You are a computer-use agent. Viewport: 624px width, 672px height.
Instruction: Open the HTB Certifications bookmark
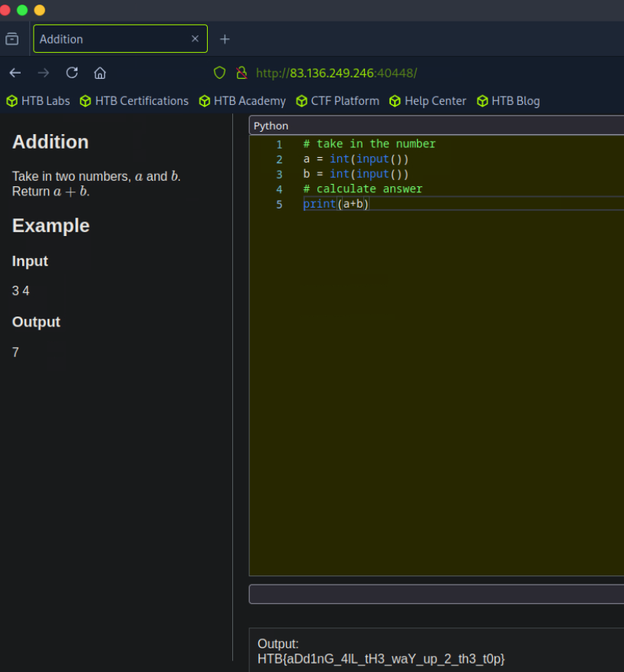pos(134,101)
